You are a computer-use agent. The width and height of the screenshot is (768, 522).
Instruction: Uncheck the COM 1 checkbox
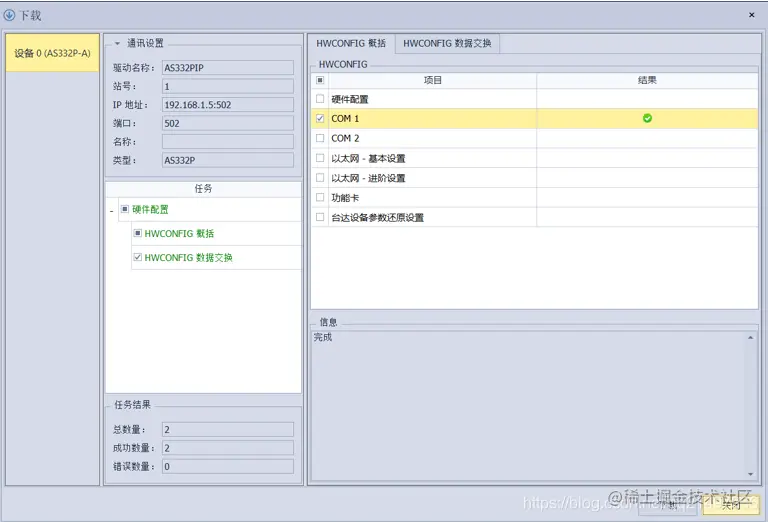point(320,119)
